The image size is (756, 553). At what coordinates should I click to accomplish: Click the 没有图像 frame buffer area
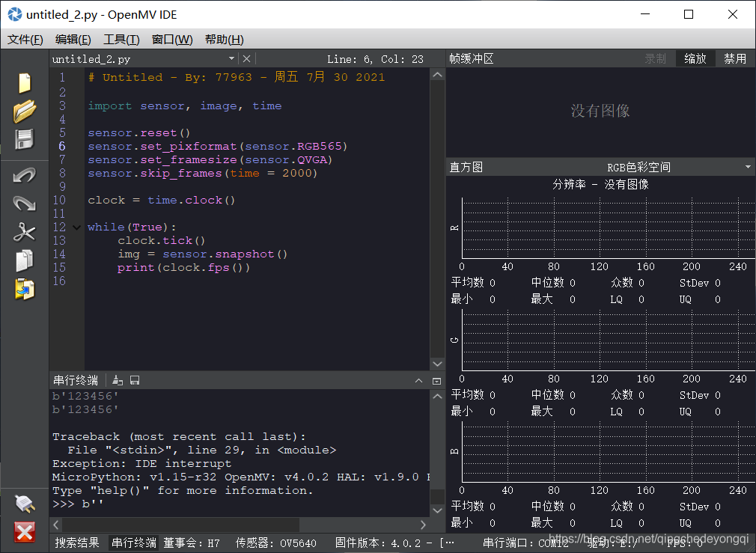coord(600,111)
